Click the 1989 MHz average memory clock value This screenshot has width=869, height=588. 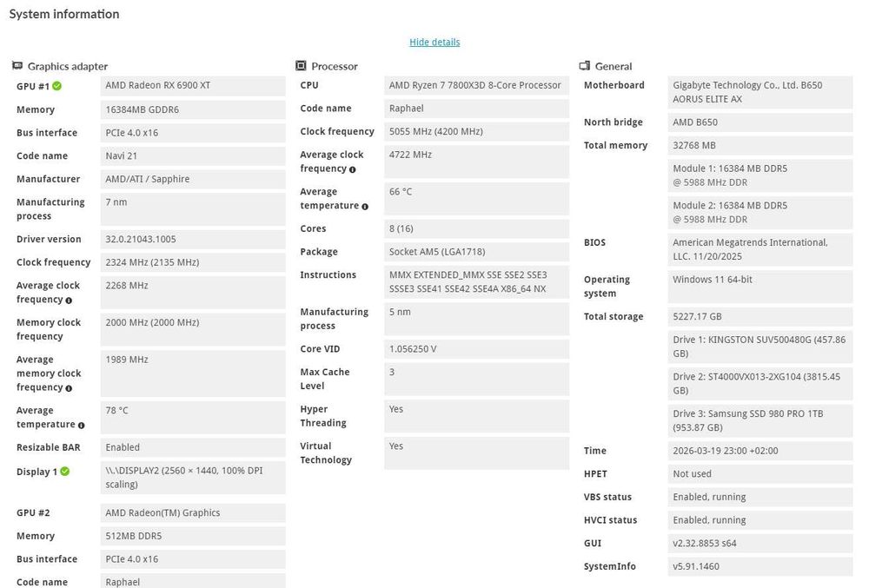(193, 373)
